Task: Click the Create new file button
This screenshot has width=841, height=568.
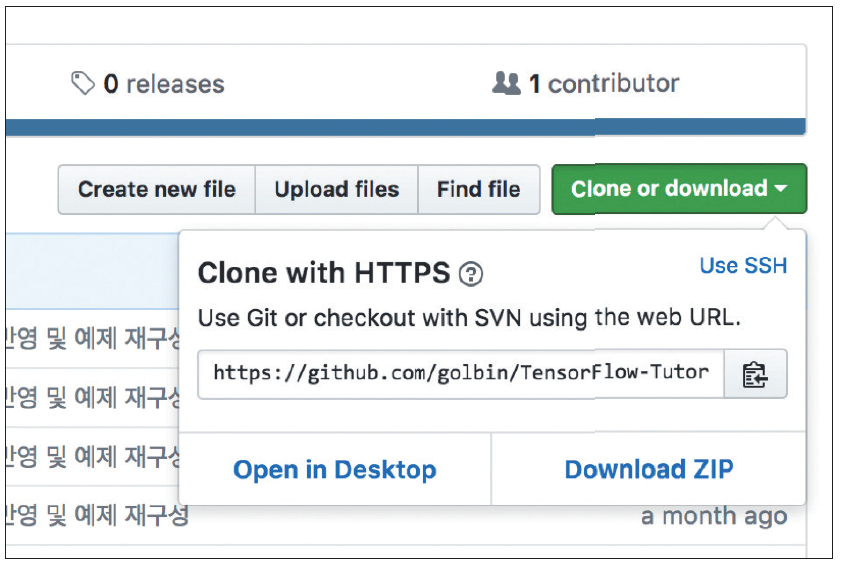Action: pyautogui.click(x=157, y=189)
